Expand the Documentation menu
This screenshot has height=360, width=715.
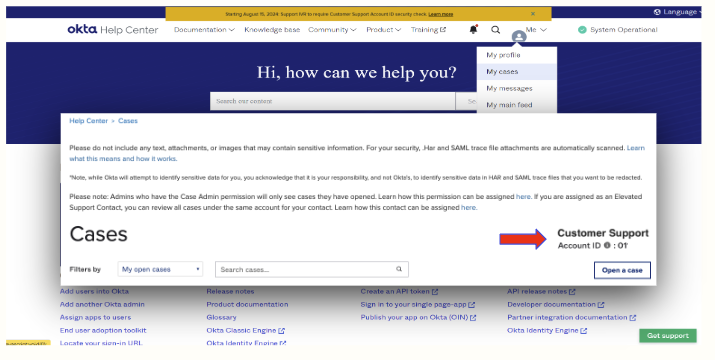[204, 30]
